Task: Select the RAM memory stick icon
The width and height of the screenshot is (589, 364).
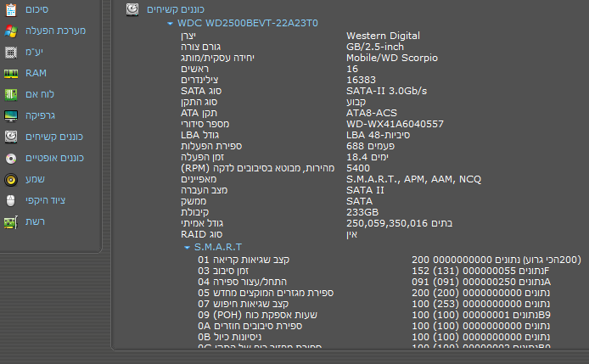Action: tap(11, 73)
